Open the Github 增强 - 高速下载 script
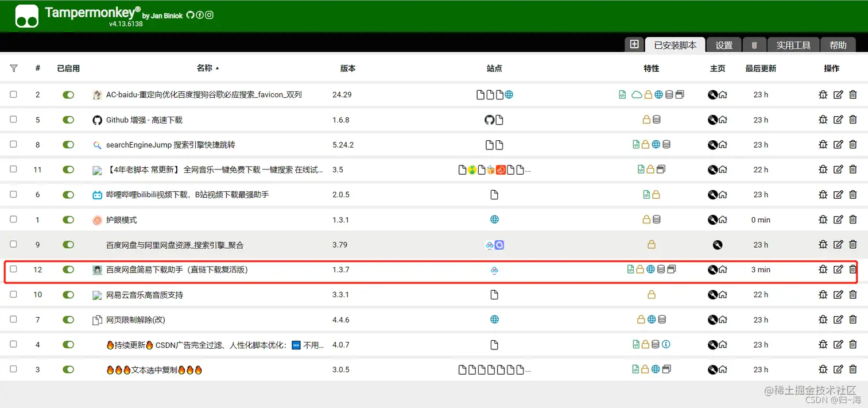 [144, 120]
